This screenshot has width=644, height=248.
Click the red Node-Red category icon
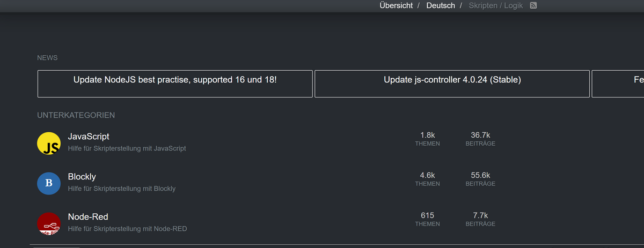(48, 223)
